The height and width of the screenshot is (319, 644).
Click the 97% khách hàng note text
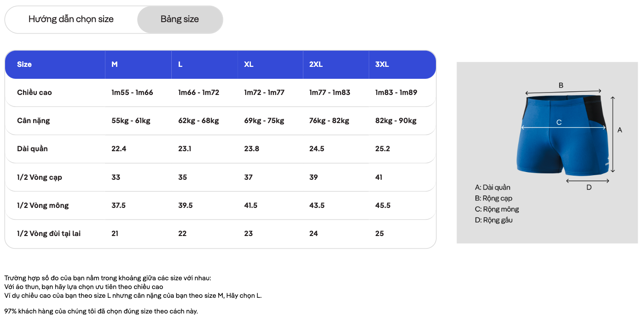(x=101, y=311)
